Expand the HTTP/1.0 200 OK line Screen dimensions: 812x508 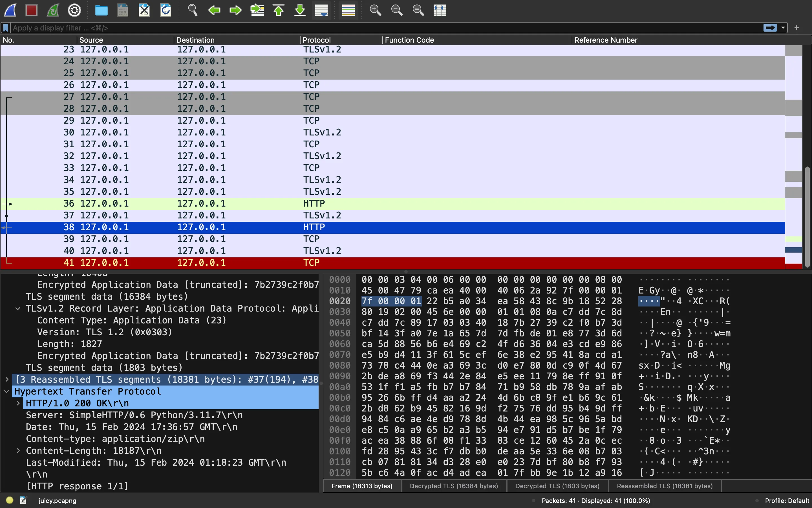[x=18, y=403]
